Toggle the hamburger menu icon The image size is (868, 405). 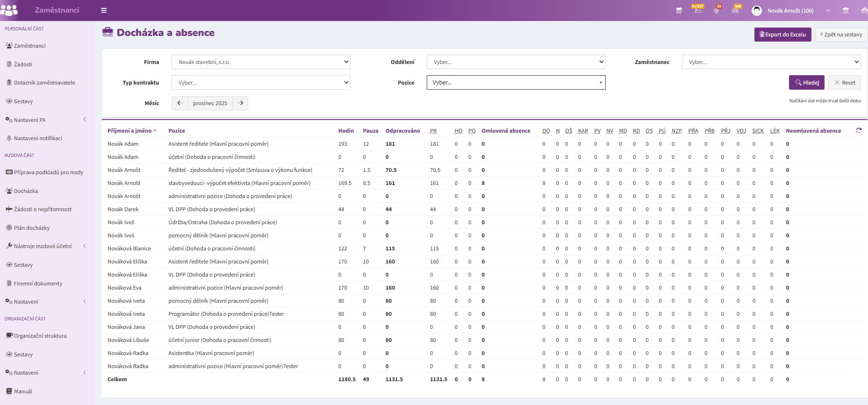104,10
